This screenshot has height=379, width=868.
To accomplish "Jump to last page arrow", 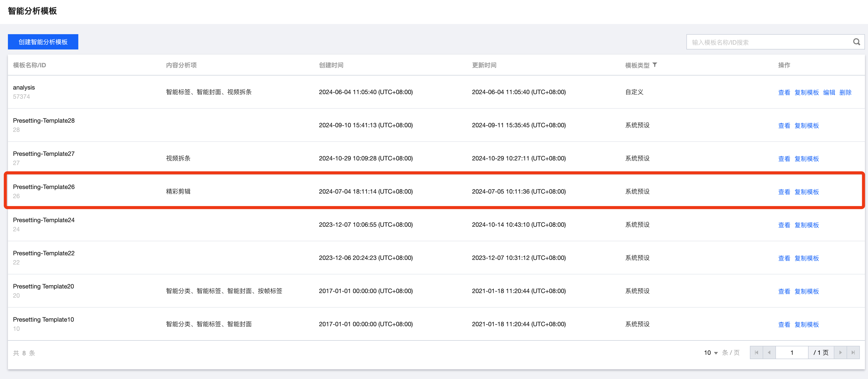I will click(853, 352).
